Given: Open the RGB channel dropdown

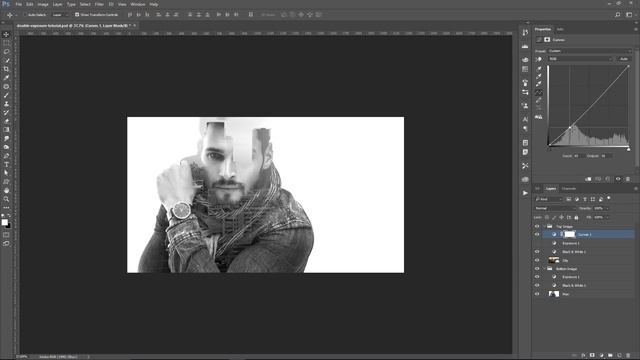Looking at the screenshot, I should (x=580, y=59).
